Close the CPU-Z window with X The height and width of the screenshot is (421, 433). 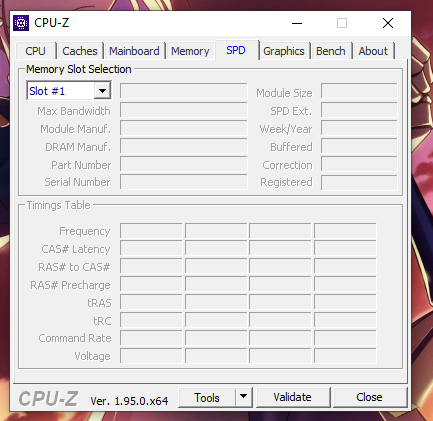point(388,23)
